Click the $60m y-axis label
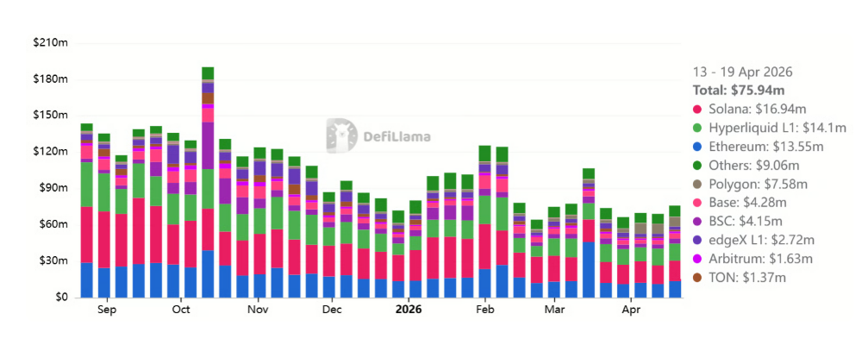Screen dimensions: 868x345 (53, 224)
